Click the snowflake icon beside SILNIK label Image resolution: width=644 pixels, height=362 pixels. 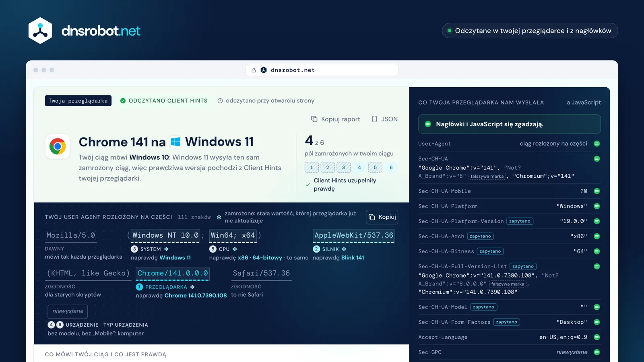click(344, 249)
